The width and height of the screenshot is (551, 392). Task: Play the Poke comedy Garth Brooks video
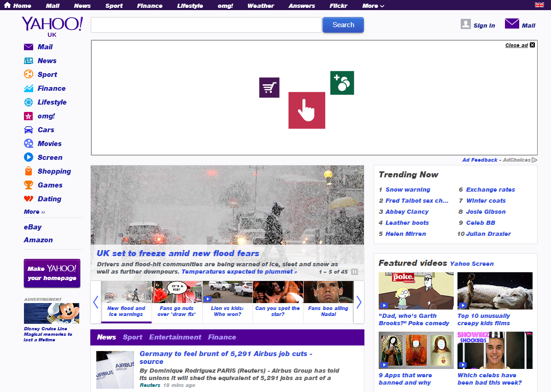pyautogui.click(x=416, y=291)
